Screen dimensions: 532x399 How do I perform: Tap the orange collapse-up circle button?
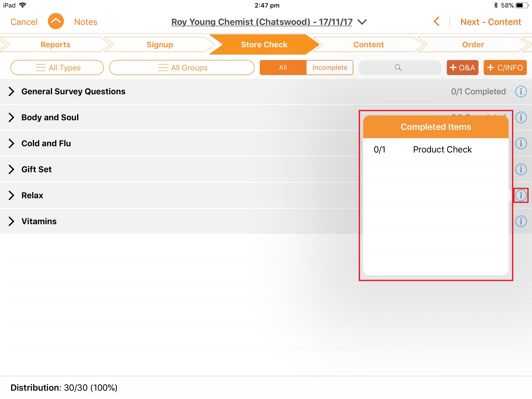click(x=56, y=21)
